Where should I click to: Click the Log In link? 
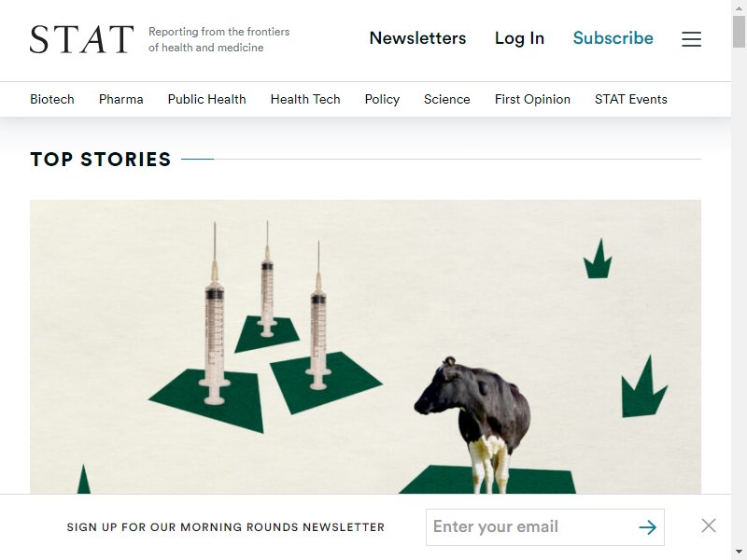click(x=519, y=38)
